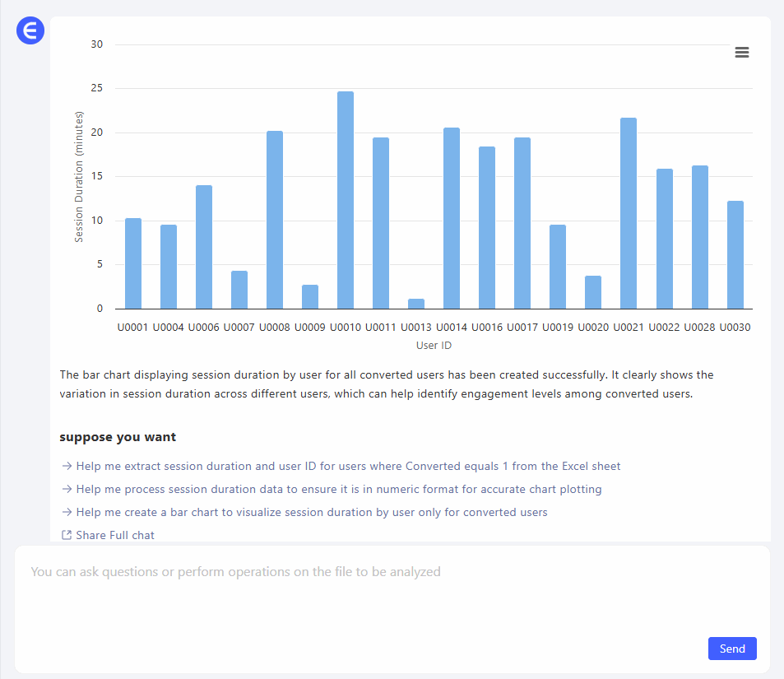Click the bar for user U0030
Viewport: 784px width, 679px height.
pos(735,255)
